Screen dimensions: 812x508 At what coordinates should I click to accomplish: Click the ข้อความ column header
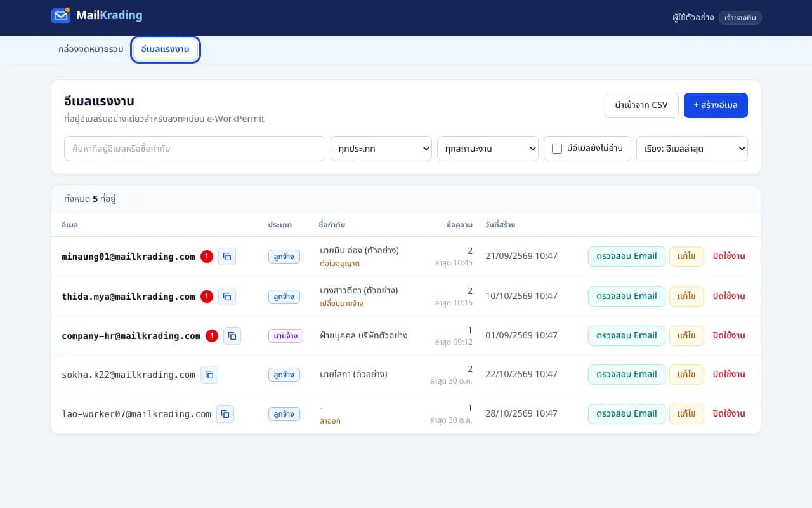pos(459,225)
